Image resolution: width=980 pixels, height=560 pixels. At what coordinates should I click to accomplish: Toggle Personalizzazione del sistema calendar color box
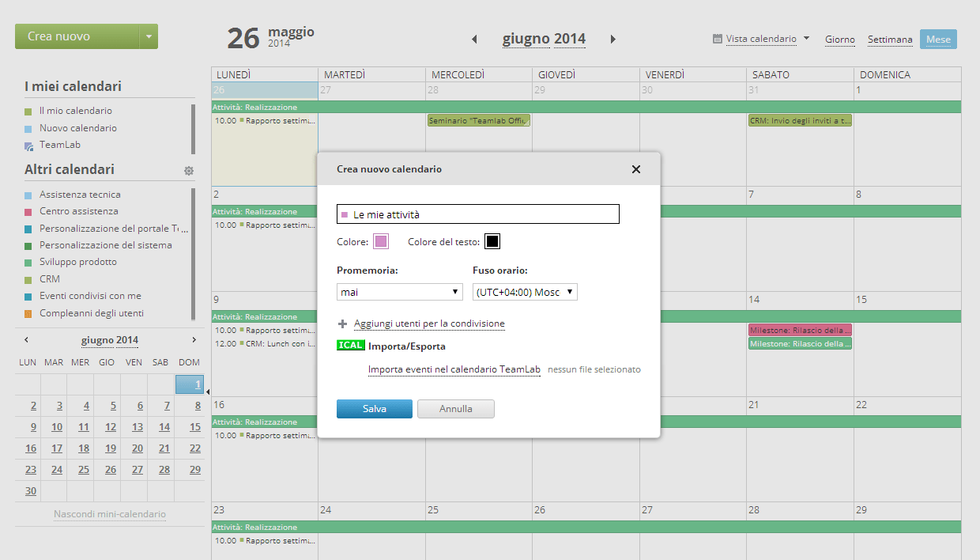click(x=28, y=246)
